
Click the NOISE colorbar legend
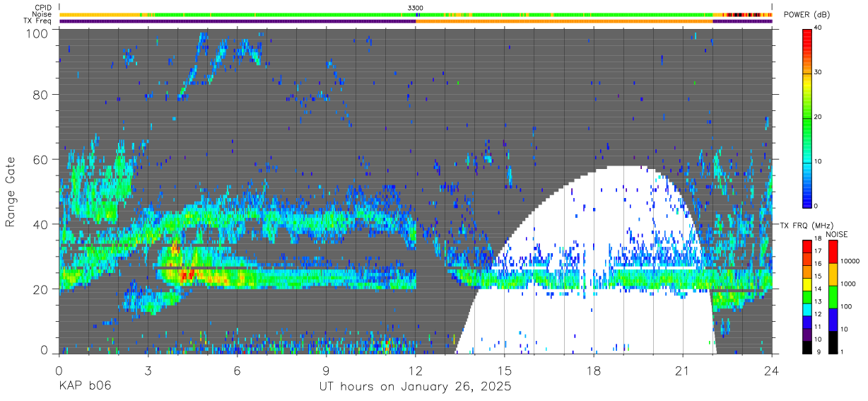[x=832, y=296]
